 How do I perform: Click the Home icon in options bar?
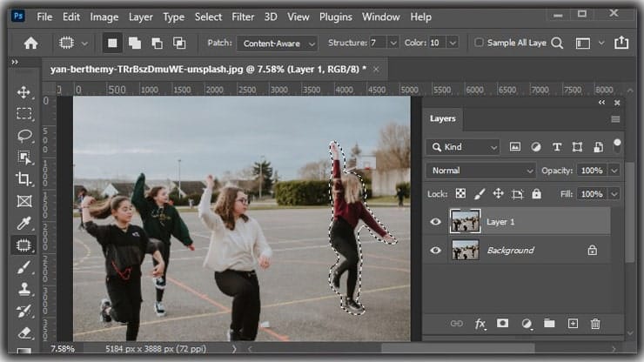[30, 44]
